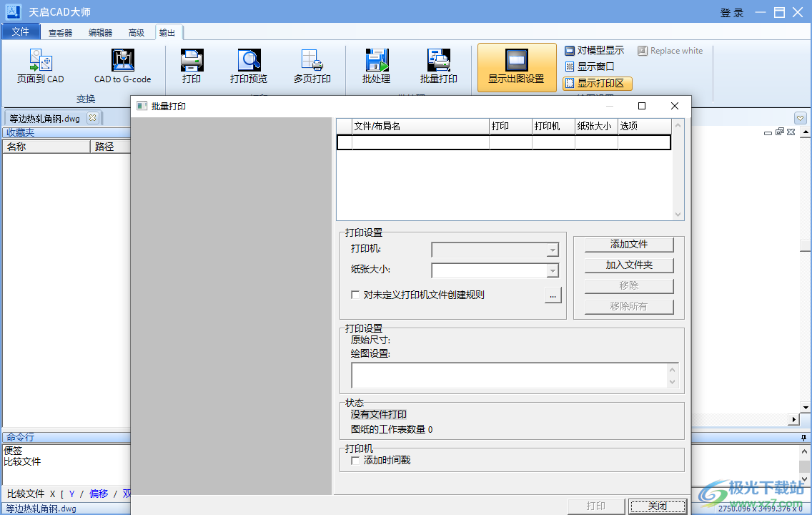
Task: Click the Y option in command line
Action: (x=71, y=494)
